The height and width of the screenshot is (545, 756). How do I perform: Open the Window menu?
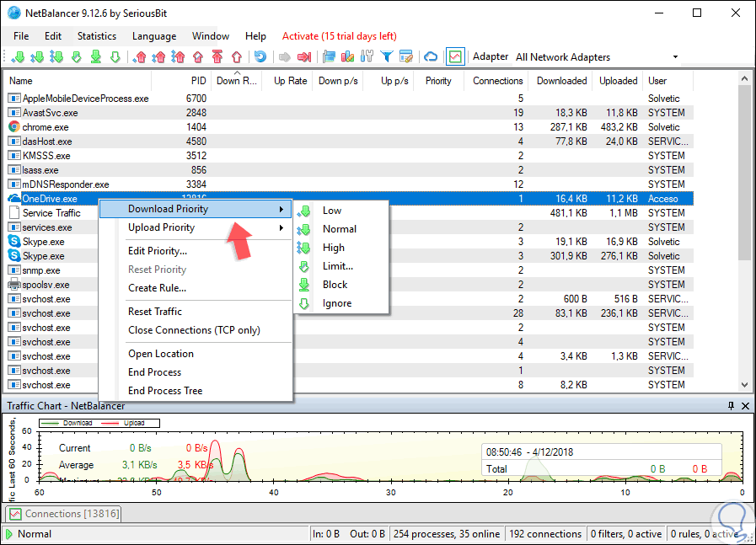211,36
